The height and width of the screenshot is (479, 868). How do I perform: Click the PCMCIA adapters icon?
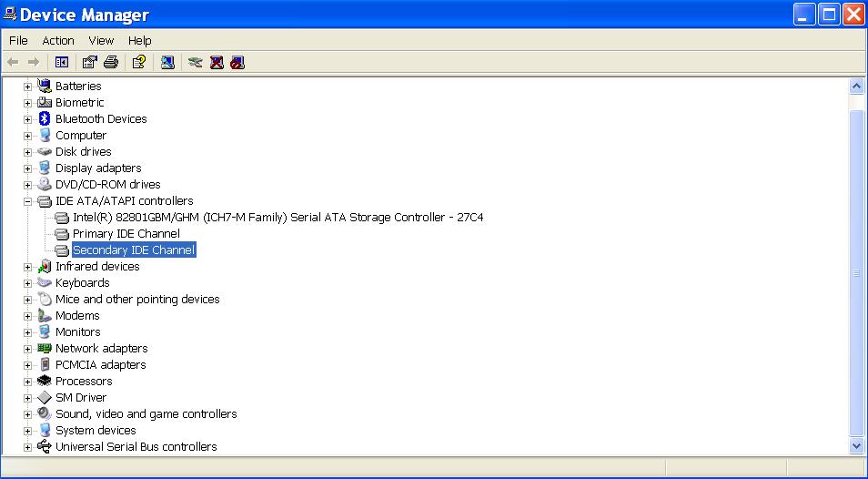[x=45, y=364]
